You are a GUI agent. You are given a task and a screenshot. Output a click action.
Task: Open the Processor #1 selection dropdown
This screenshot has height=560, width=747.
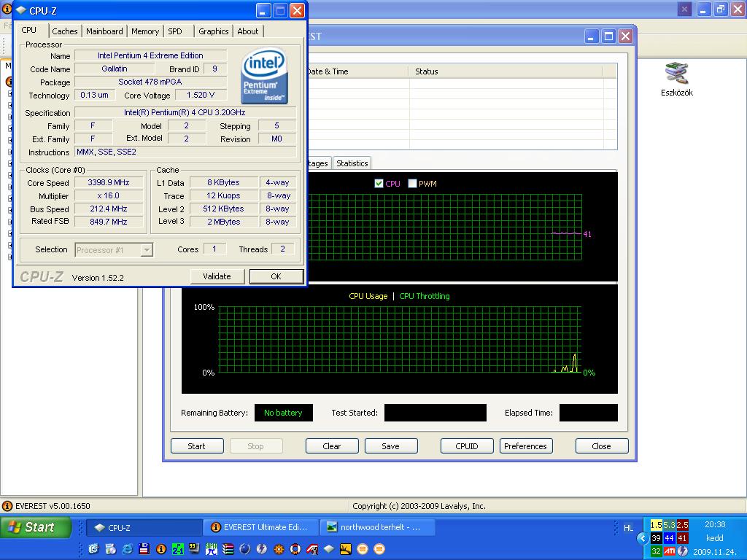[147, 250]
